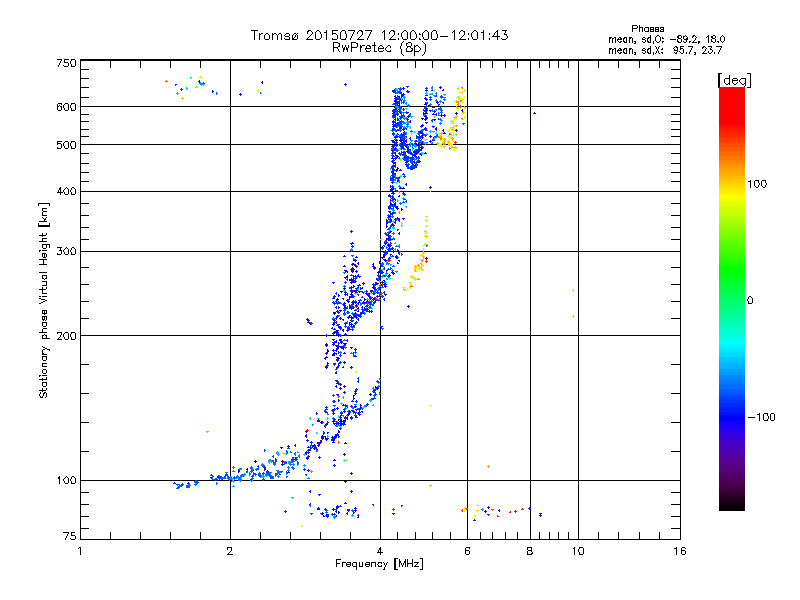Click the x-axis tick label '10'
This screenshot has width=800, height=600.
pos(578,551)
